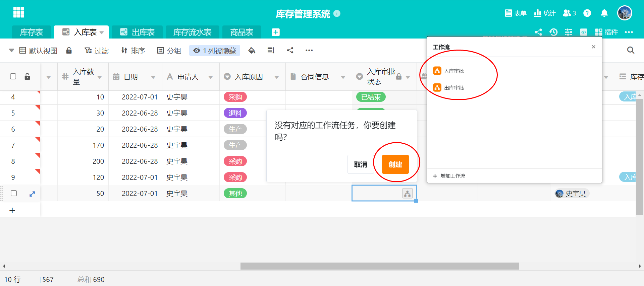This screenshot has width=644, height=286.
Task: Open the search magnifier
Action: 631,50
